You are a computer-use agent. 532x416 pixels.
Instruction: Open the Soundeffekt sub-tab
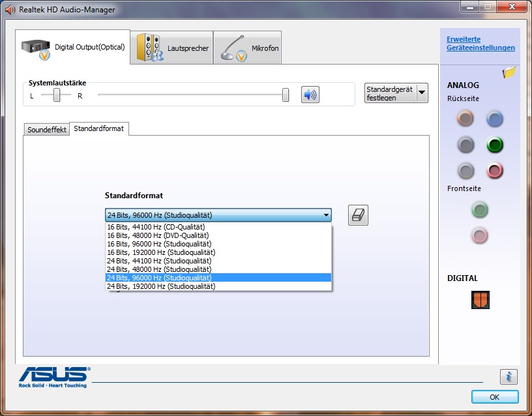[x=47, y=130]
